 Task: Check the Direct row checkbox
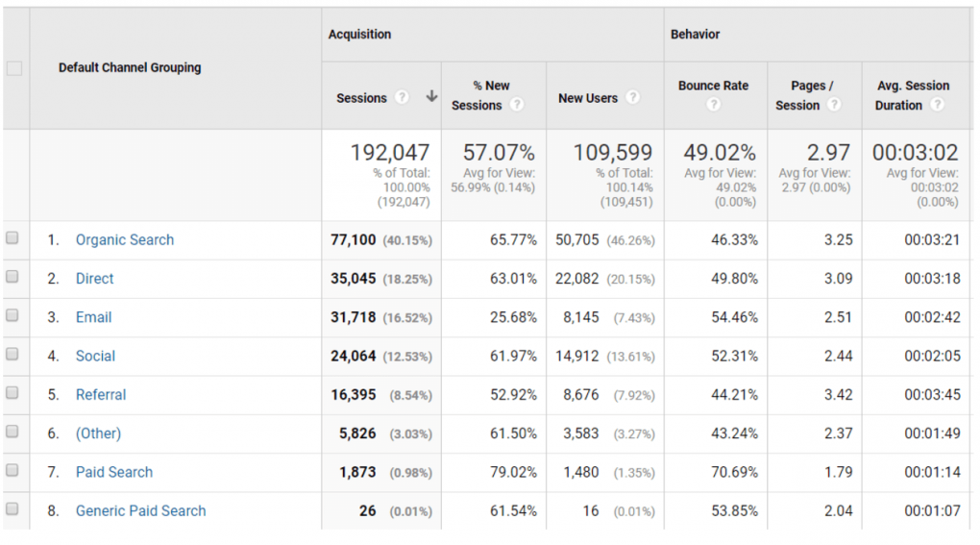coord(12,277)
